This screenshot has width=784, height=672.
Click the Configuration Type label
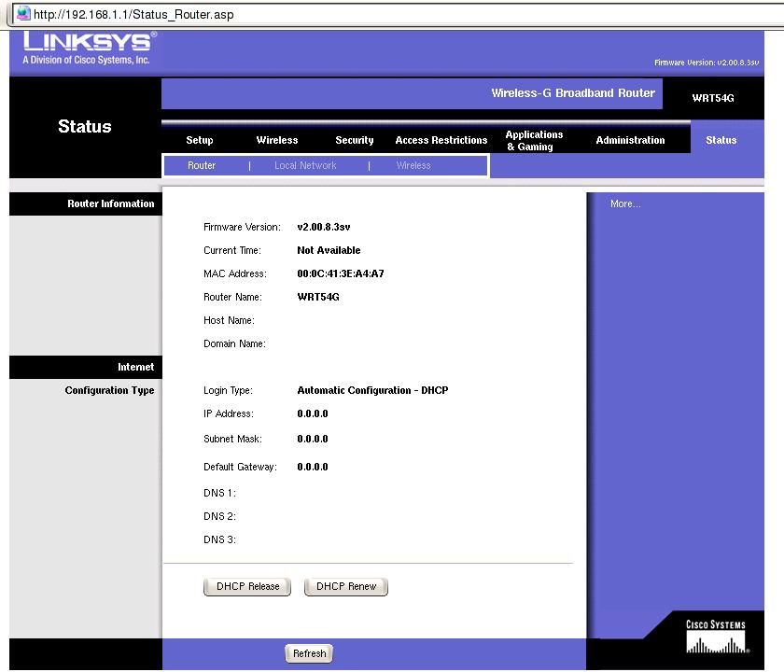click(109, 390)
